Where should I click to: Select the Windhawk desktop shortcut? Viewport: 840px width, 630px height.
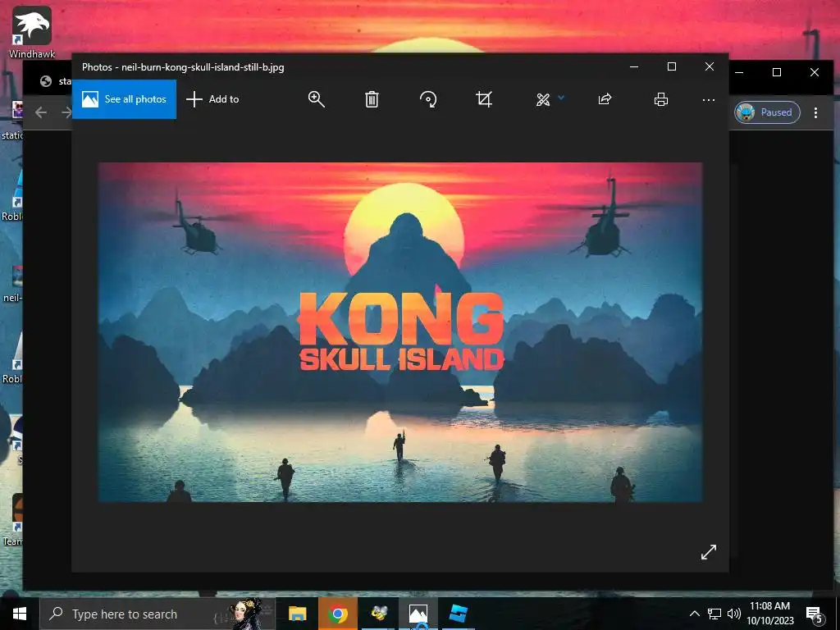tap(32, 32)
